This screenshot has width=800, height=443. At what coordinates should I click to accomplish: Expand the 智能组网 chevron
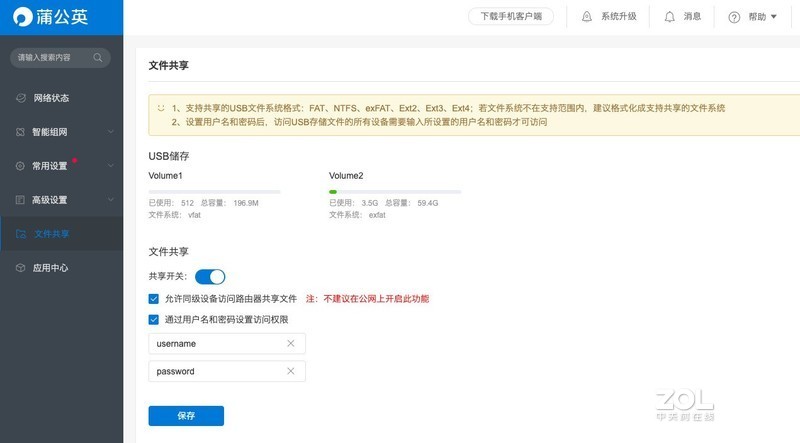[111, 132]
